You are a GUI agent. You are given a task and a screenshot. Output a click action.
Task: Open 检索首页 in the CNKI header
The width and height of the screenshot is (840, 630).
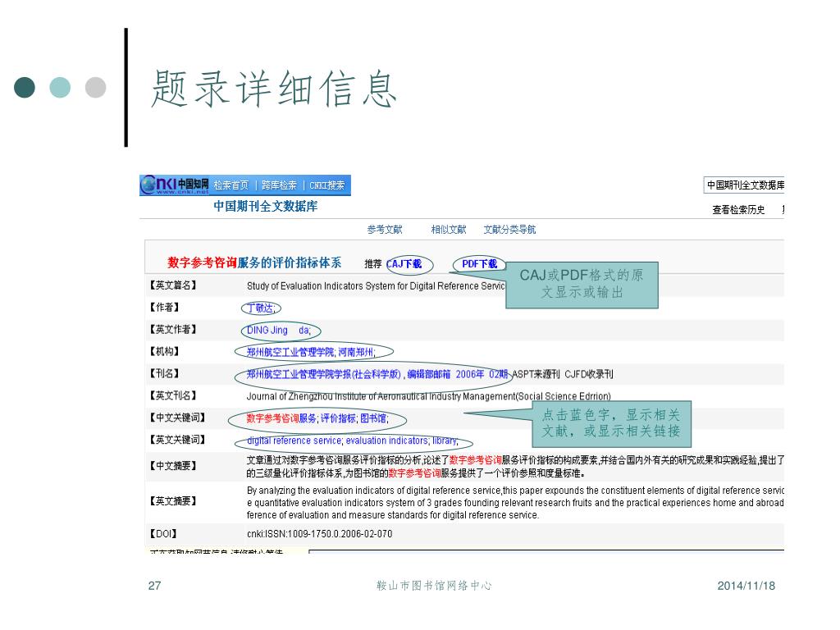click(x=231, y=185)
